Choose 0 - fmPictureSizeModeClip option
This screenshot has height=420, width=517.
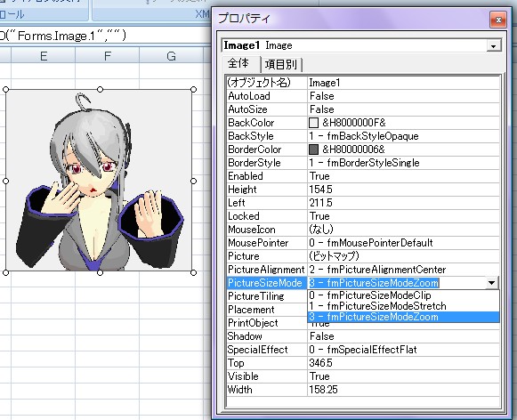(x=403, y=295)
